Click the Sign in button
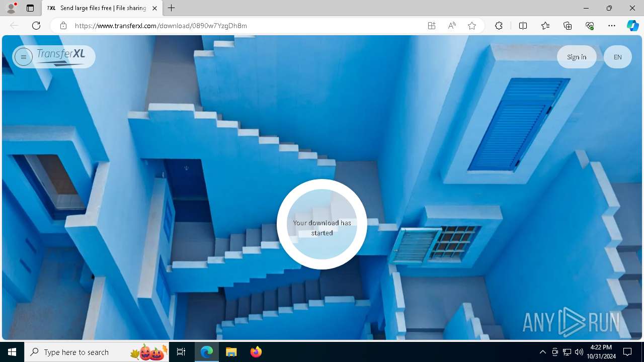 (x=577, y=57)
